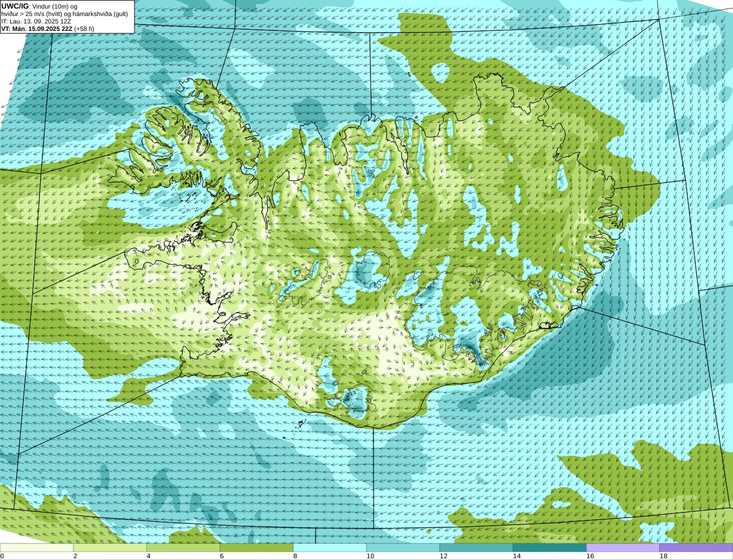Click the '12' scale label

tap(443, 556)
